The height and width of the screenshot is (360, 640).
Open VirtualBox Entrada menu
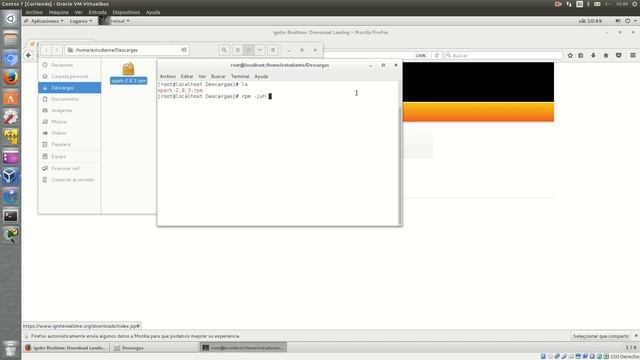(98, 12)
